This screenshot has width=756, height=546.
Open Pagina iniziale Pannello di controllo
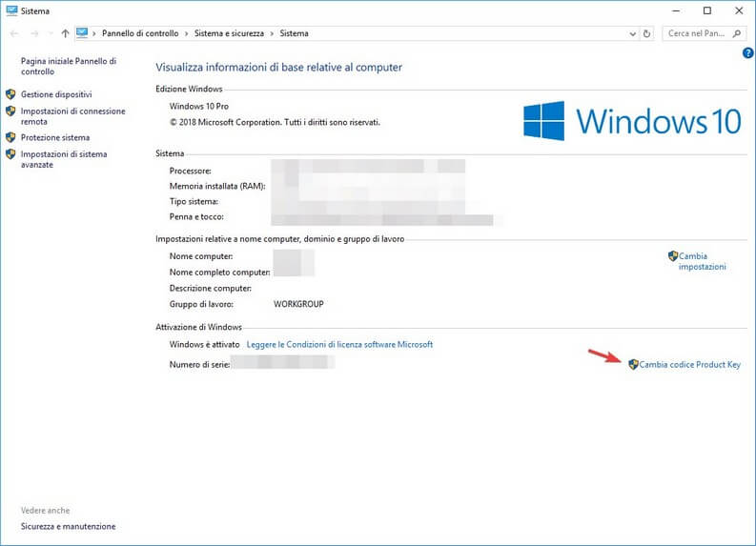[69, 66]
